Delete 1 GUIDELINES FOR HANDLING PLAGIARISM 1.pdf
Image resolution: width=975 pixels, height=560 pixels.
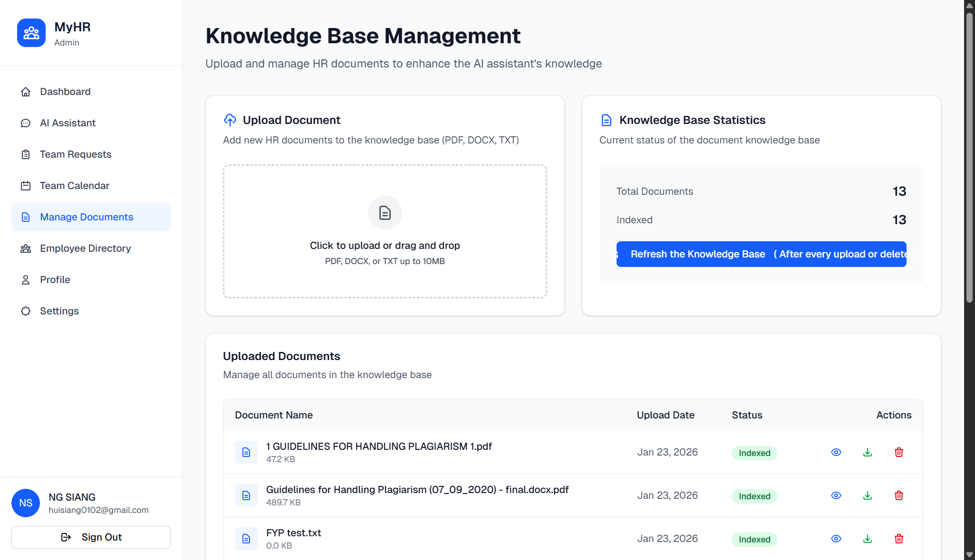[x=898, y=452]
